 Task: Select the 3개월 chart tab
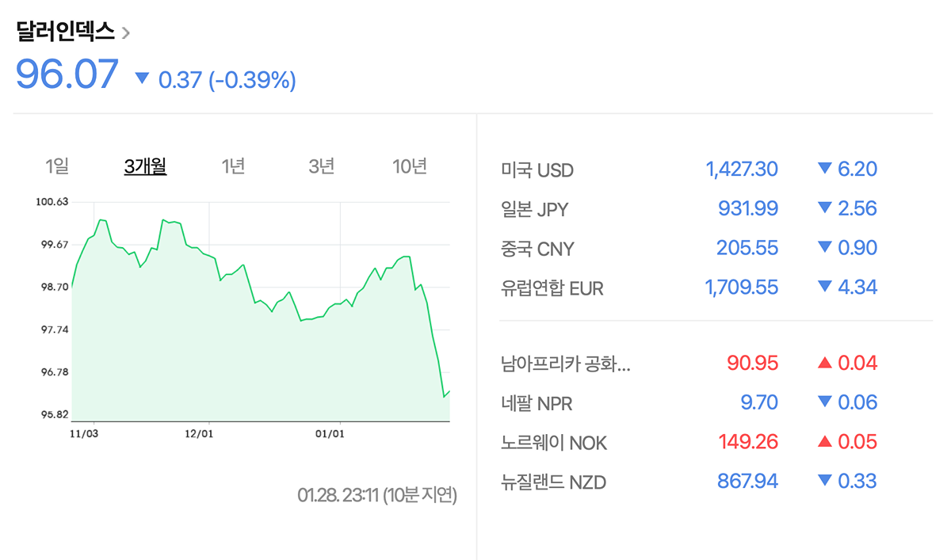(x=145, y=166)
